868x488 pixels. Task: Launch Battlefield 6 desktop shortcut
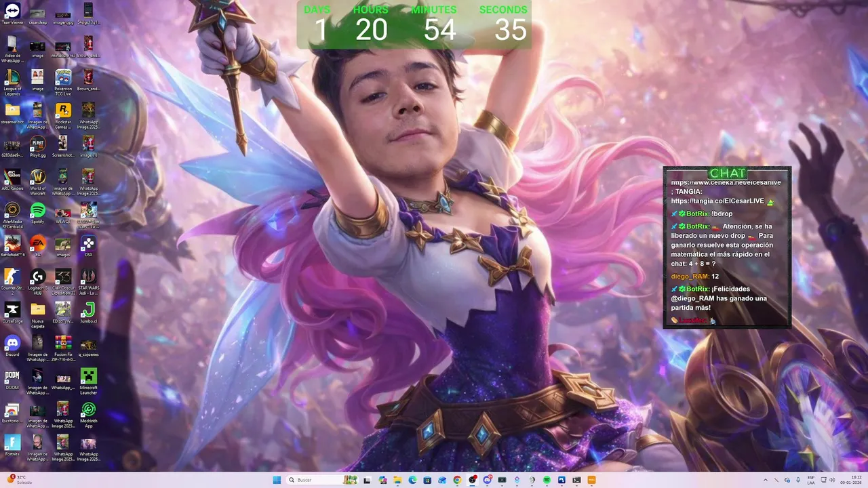(x=12, y=246)
